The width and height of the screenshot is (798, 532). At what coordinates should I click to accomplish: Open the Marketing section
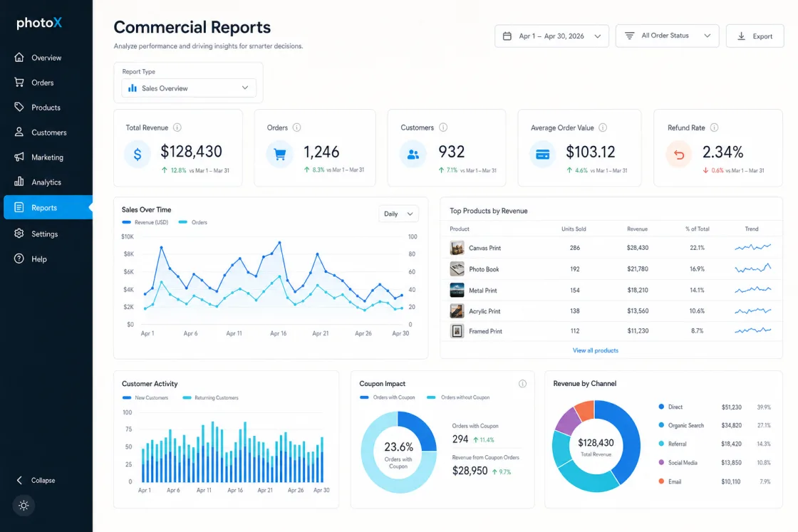tap(47, 157)
